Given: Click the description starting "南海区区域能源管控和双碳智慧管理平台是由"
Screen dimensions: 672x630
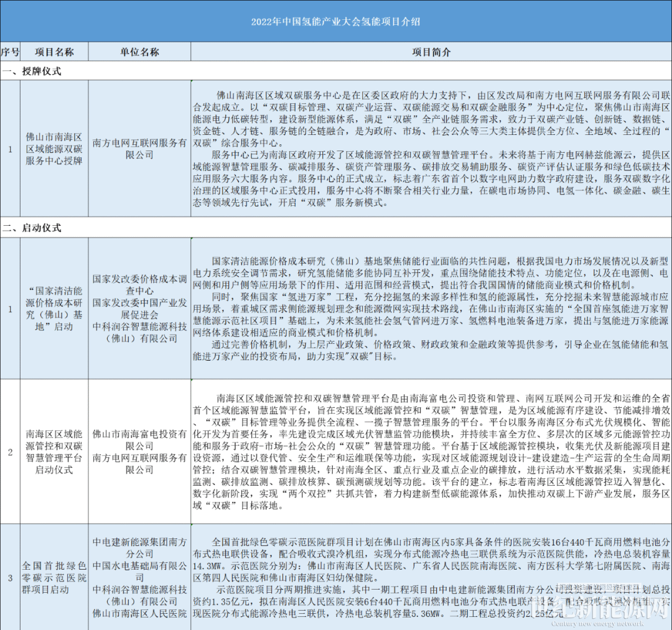Looking at the screenshot, I should point(431,452).
